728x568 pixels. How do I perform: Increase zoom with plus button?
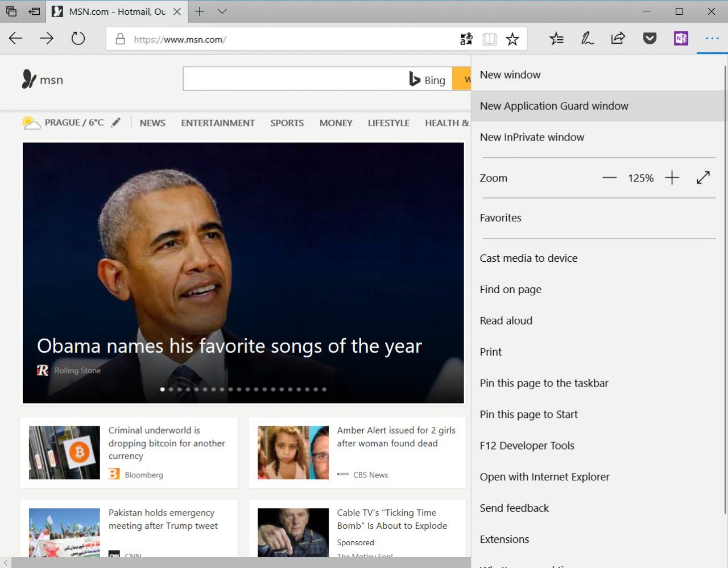coord(672,178)
